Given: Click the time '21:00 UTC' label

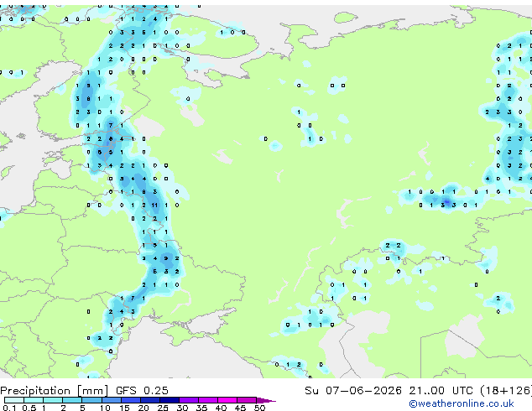Looking at the screenshot, I should click(441, 391).
